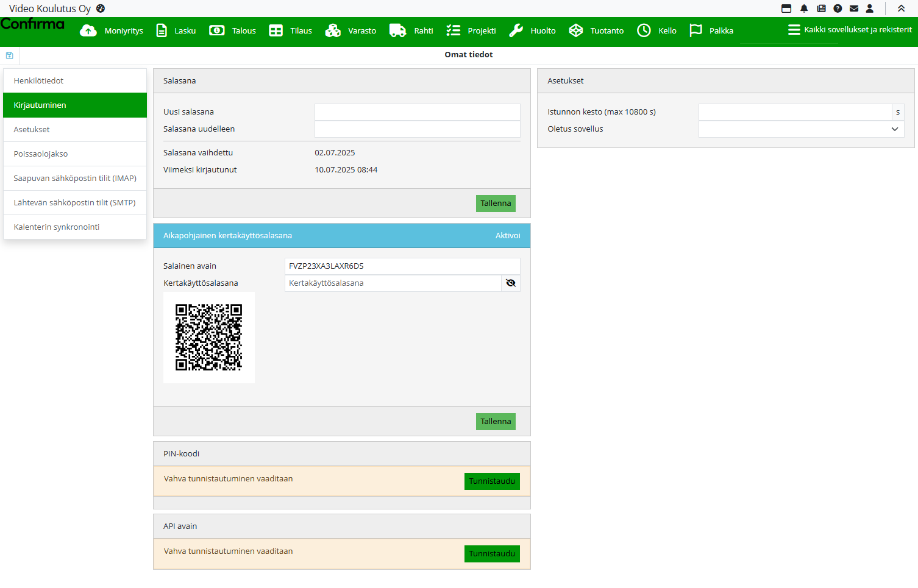Screen dimensions: 918x588
Task: Click the dashboard gauge icon beside Video Koulutus Oy
Action: coord(101,9)
